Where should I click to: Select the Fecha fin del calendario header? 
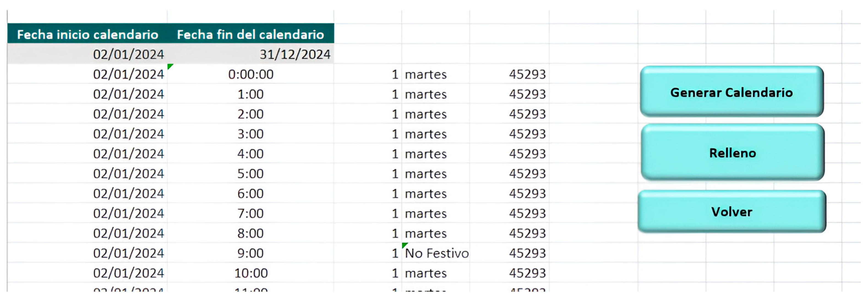[x=250, y=34]
